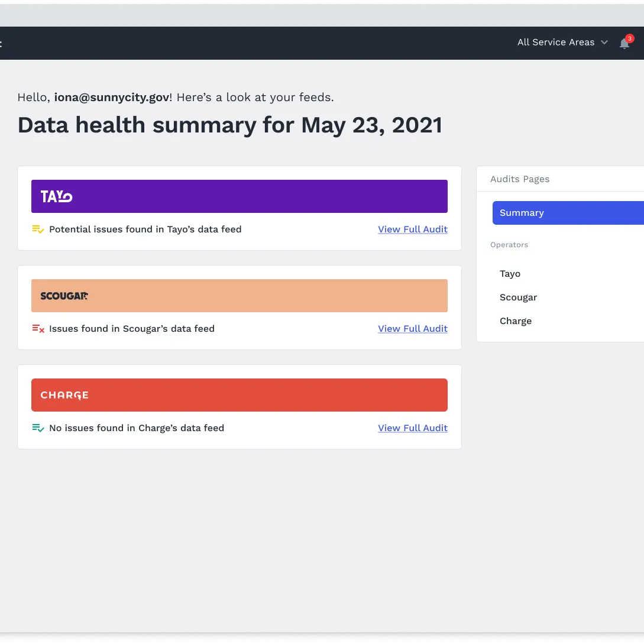Click the red notification count badge
Viewport: 644px width, 644px height.
630,38
